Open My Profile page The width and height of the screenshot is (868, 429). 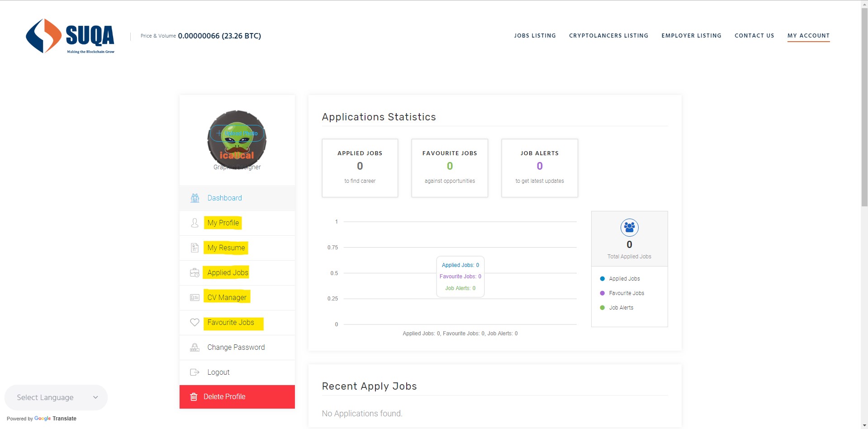[x=237, y=223]
